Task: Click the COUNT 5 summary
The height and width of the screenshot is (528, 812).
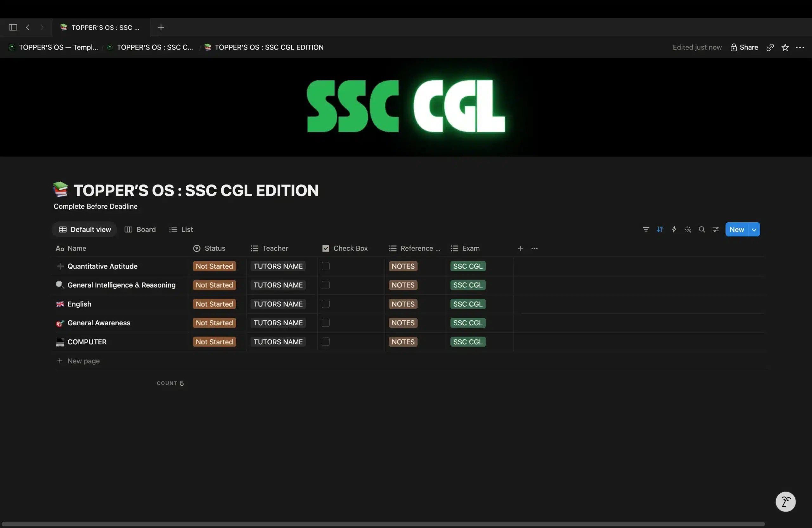Action: pos(170,383)
